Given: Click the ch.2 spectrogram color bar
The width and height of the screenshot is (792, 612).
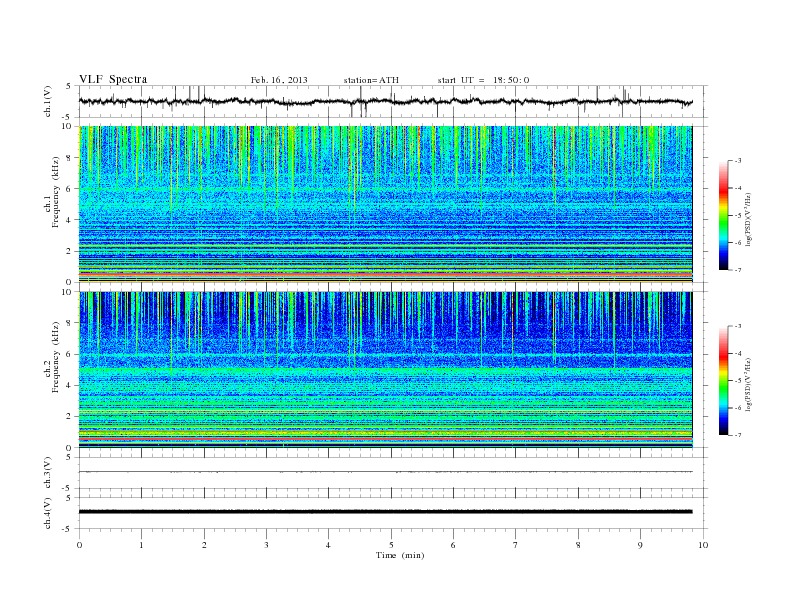Looking at the screenshot, I should (723, 380).
